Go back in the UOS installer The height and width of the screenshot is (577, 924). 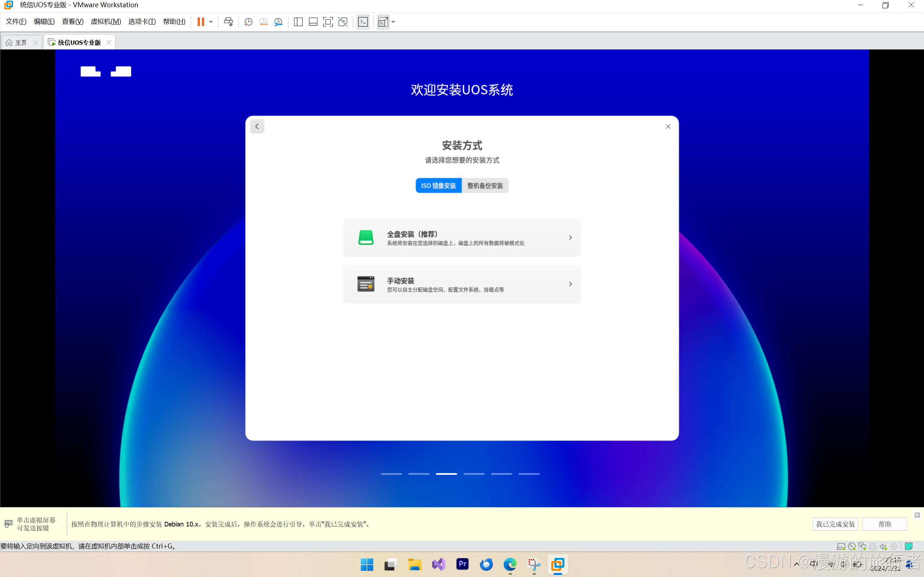pyautogui.click(x=257, y=126)
